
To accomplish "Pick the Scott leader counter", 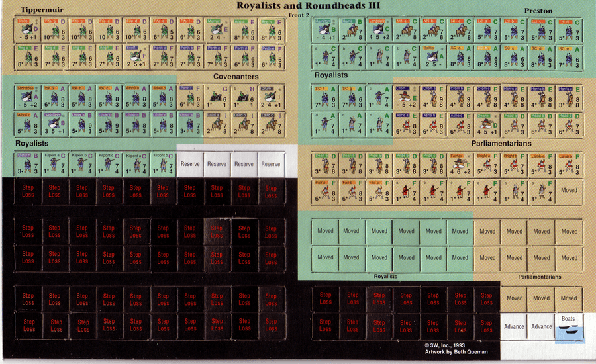I will click(136, 56).
